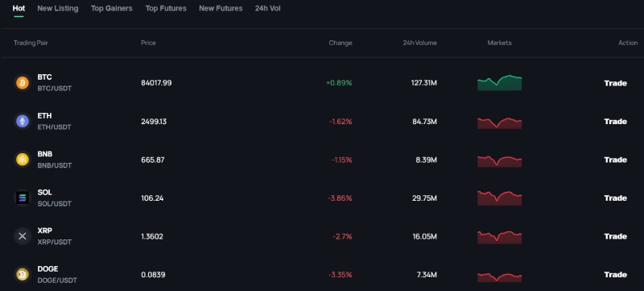
Task: Click Trade for DOGE/USDT
Action: pos(615,274)
